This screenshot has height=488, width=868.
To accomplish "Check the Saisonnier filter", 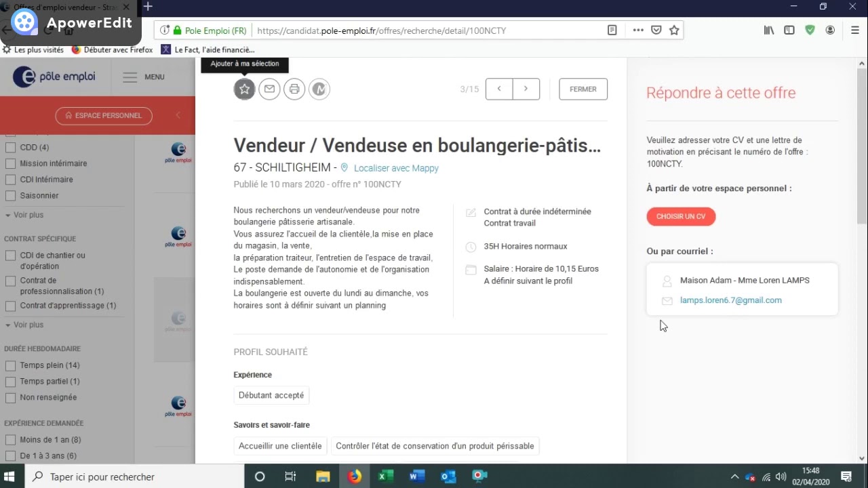I will [x=10, y=196].
